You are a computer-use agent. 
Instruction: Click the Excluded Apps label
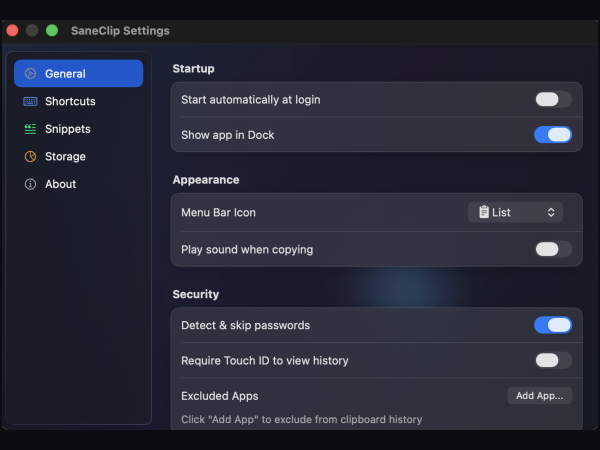(x=220, y=396)
